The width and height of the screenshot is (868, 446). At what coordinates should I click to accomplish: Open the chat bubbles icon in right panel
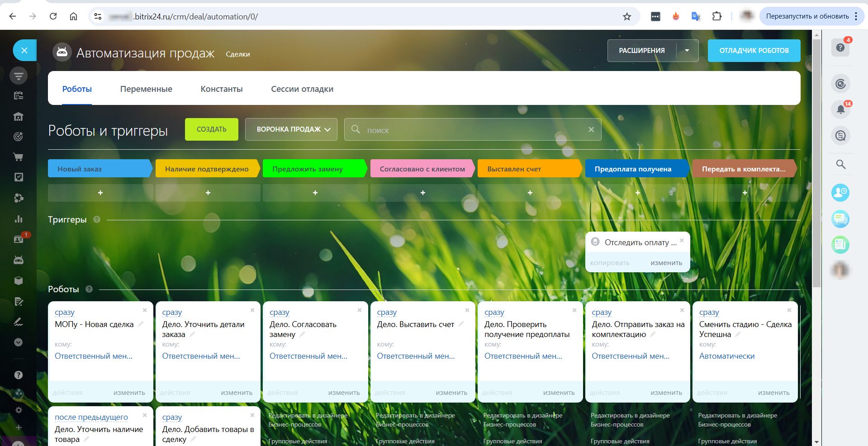coord(840,219)
